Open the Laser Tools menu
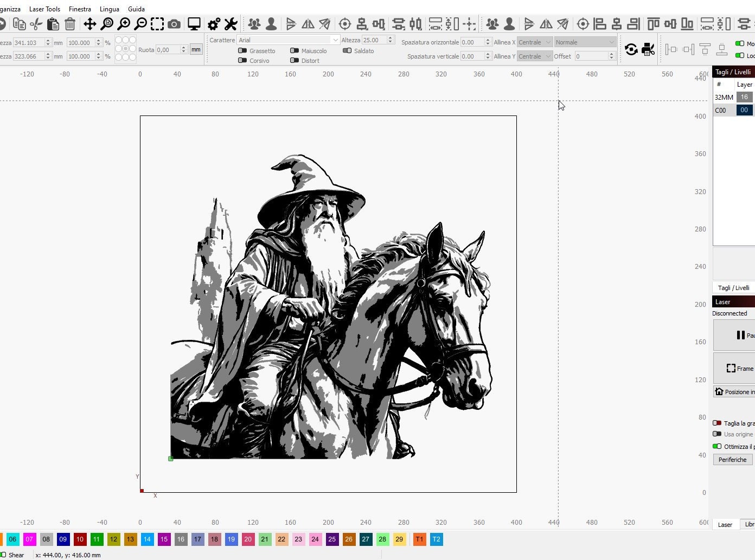 click(44, 9)
